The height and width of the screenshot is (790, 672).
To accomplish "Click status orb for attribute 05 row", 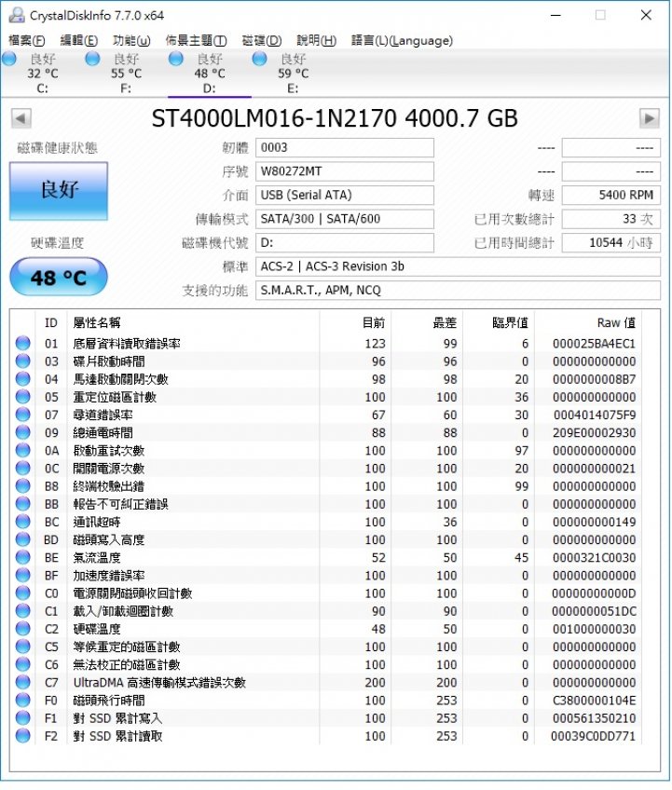I will [22, 397].
